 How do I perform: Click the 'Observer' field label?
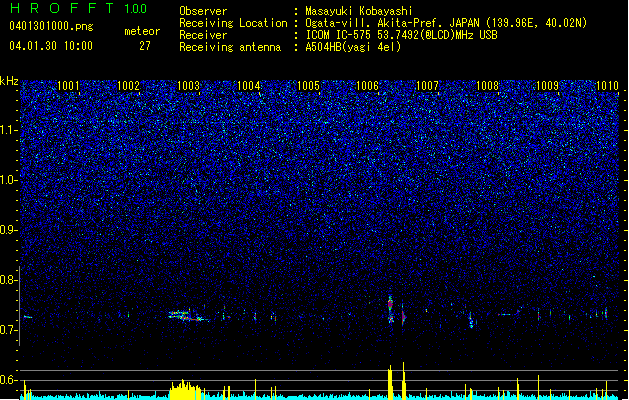203,11
